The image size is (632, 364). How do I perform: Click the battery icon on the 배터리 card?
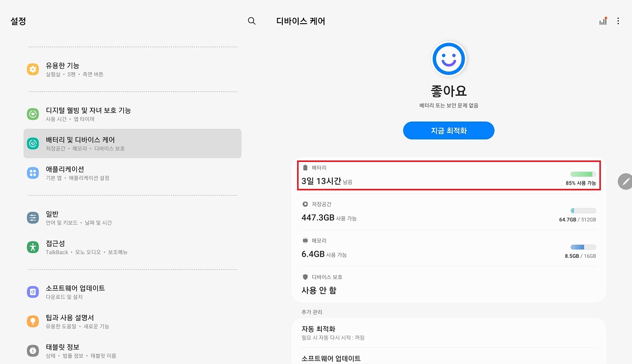coord(305,167)
